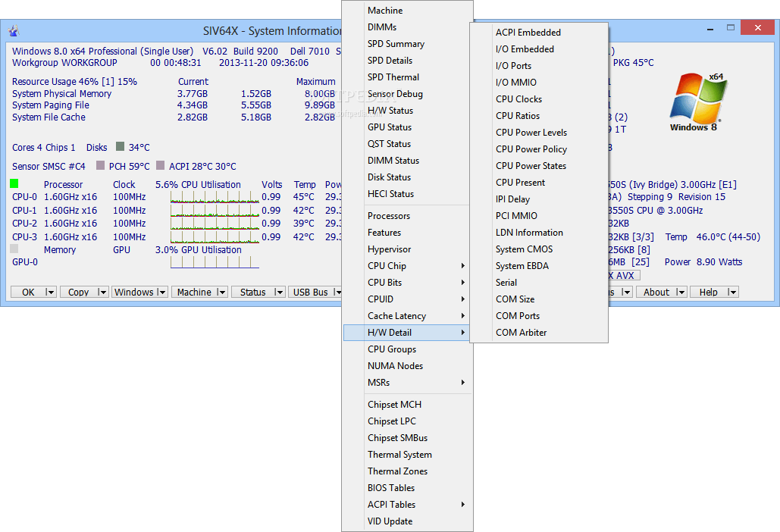
Task: Open the Help button dropdown arrow
Action: point(733,292)
